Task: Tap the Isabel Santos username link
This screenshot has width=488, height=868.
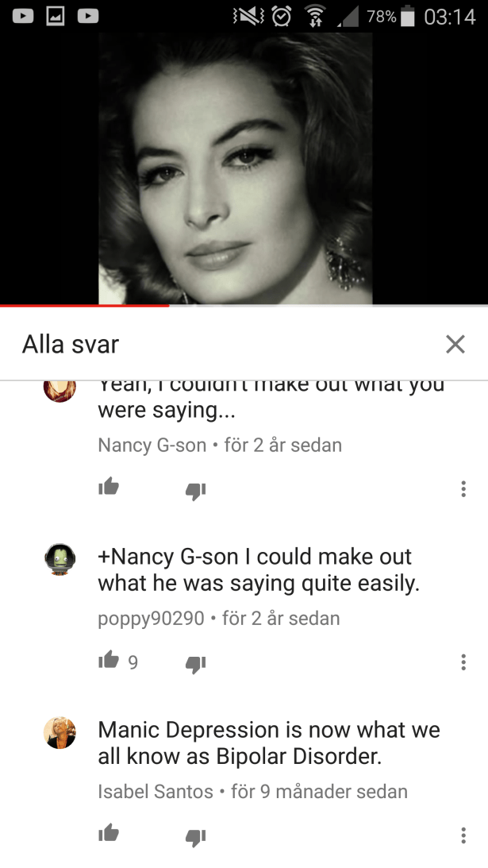Action: pyautogui.click(x=156, y=792)
